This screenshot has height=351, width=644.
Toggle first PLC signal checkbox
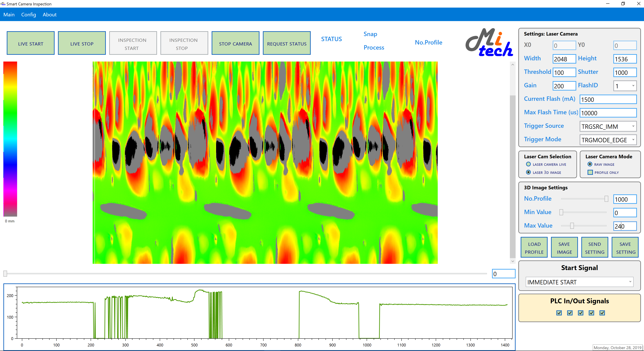coord(559,313)
